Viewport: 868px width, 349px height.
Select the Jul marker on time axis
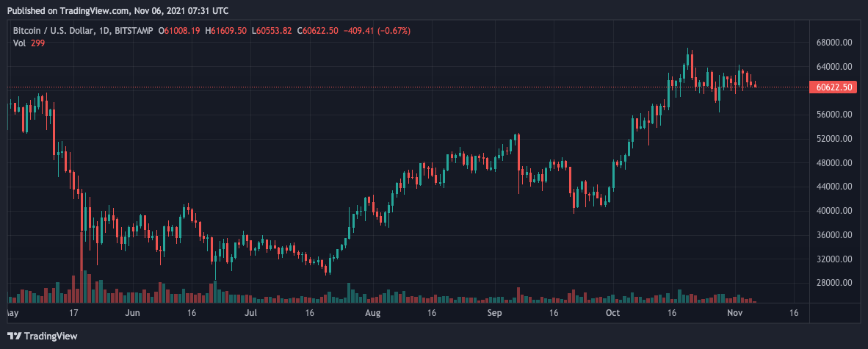(x=250, y=312)
